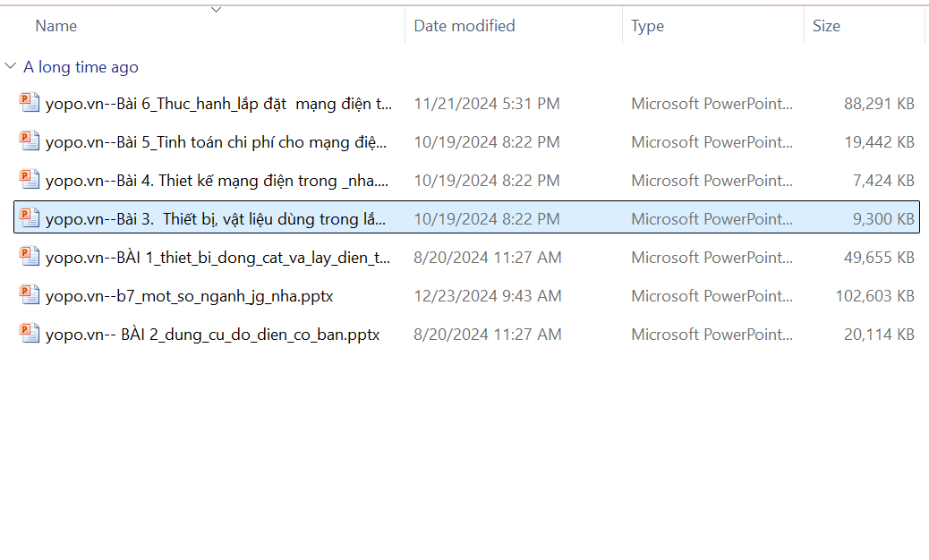Click PowerPoint icon of b7_mot_so_nganh file
Viewport: 929px width, 560px height.
point(30,295)
